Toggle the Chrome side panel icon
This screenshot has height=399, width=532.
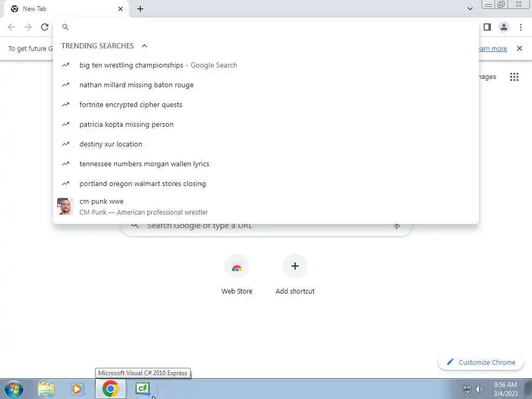point(487,27)
